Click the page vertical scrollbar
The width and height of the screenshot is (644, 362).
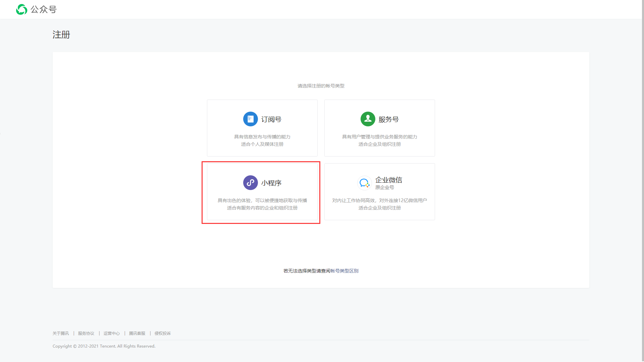pos(643,181)
